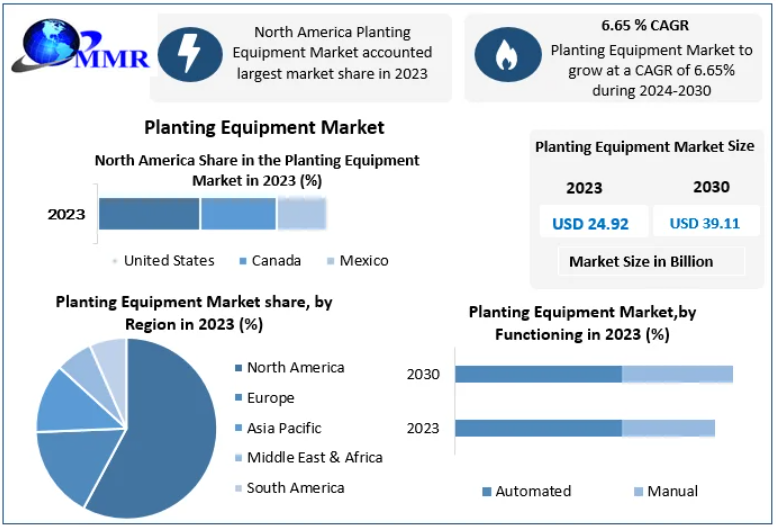Select the Europe legend entry
Image resolution: width=776 pixels, height=527 pixels.
point(270,398)
